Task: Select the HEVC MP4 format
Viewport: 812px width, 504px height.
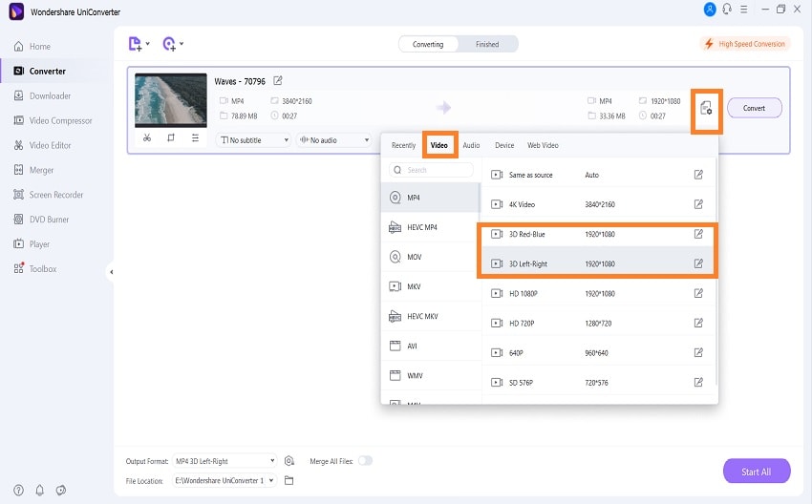Action: 431,227
